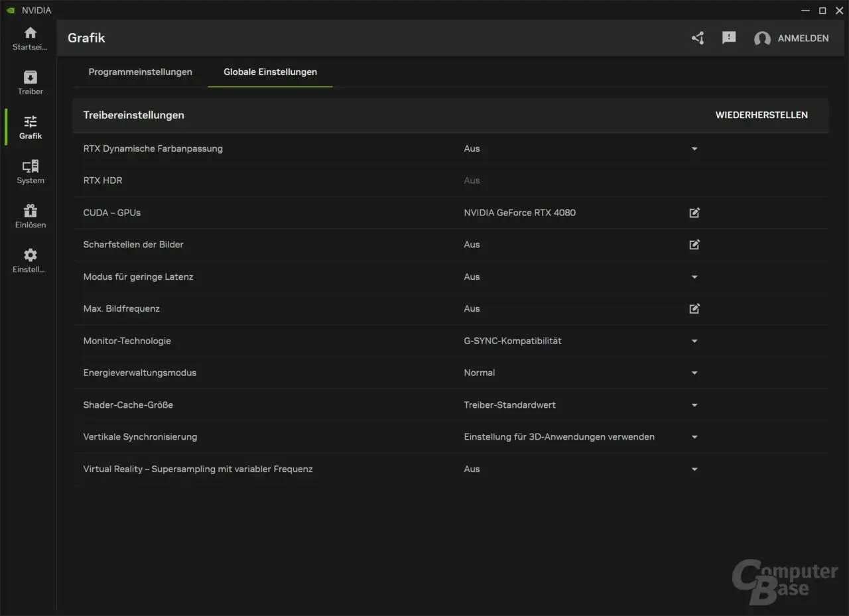The height and width of the screenshot is (616, 849).
Task: Click RTX Dynamische Farbanpassung label
Action: tap(153, 149)
